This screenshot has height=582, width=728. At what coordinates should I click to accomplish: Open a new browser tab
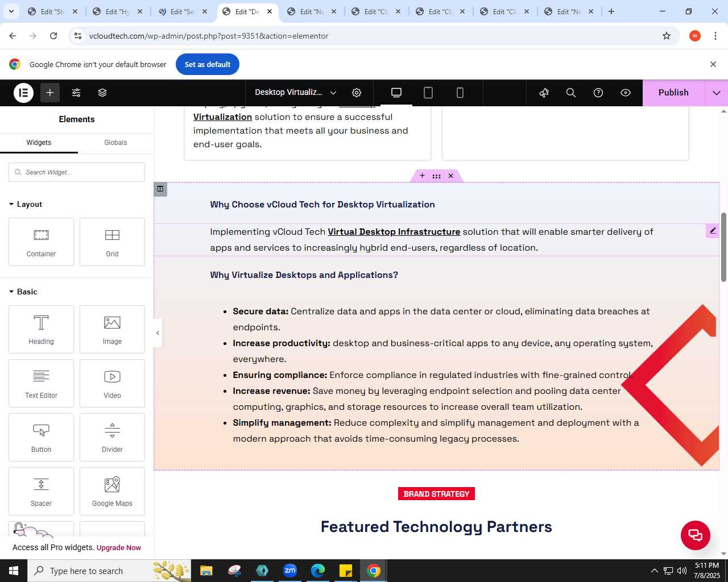click(x=611, y=11)
